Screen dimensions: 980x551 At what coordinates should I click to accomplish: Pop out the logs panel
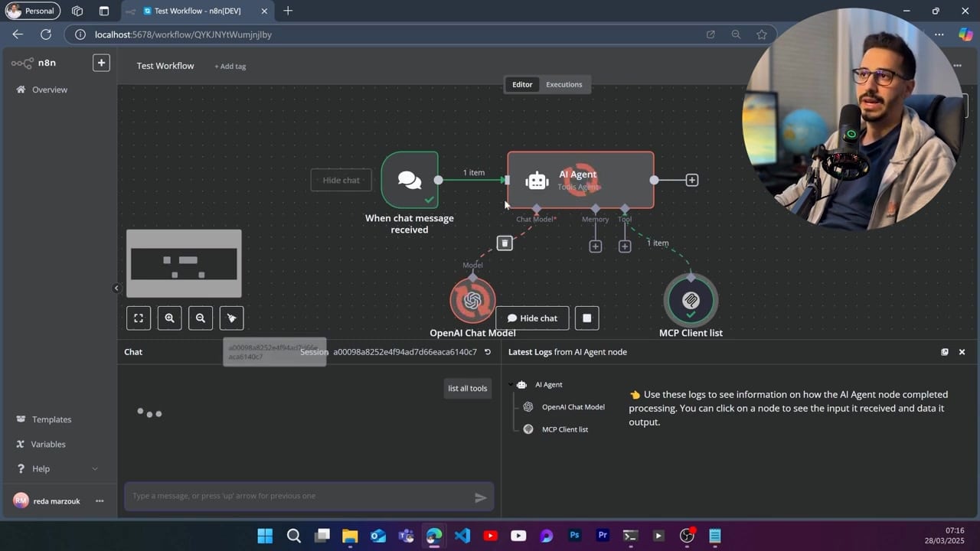pos(945,352)
